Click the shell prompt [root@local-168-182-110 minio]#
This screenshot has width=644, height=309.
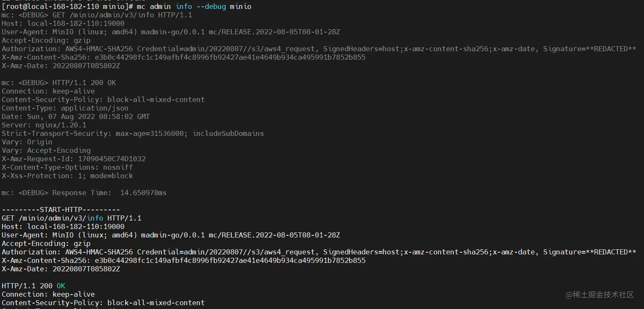point(67,6)
